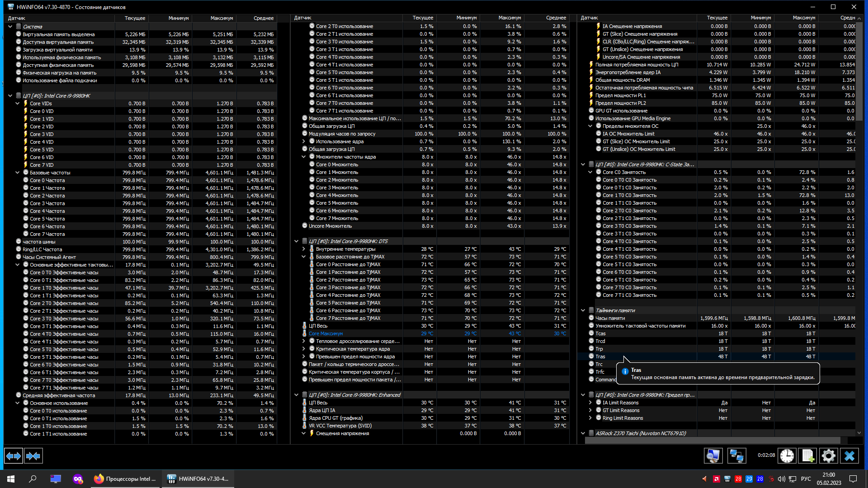Click the expand-columns arrows button at bottom left
Screen dimensions: 868x488
pyautogui.click(x=14, y=456)
